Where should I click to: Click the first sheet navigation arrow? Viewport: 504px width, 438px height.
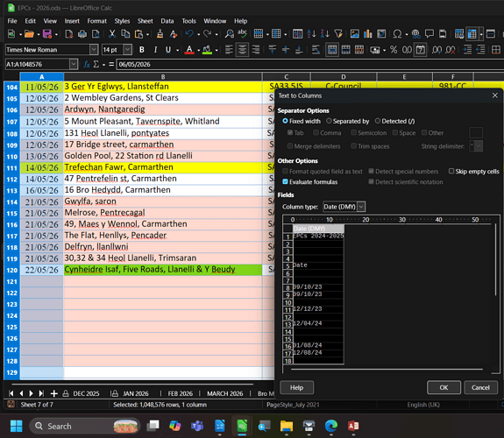(x=11, y=393)
